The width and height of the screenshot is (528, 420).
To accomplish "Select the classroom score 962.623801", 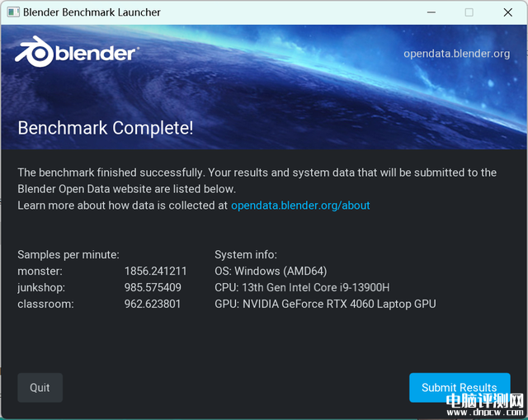I will [x=153, y=304].
